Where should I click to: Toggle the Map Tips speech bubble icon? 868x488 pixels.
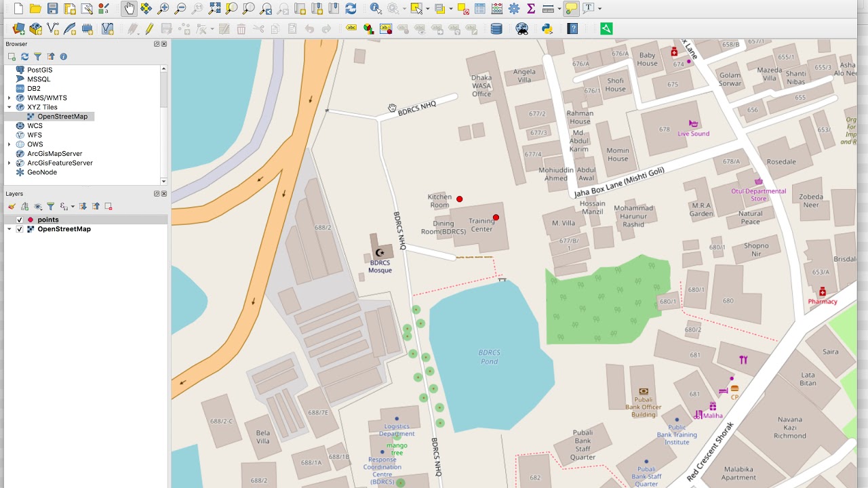point(571,9)
